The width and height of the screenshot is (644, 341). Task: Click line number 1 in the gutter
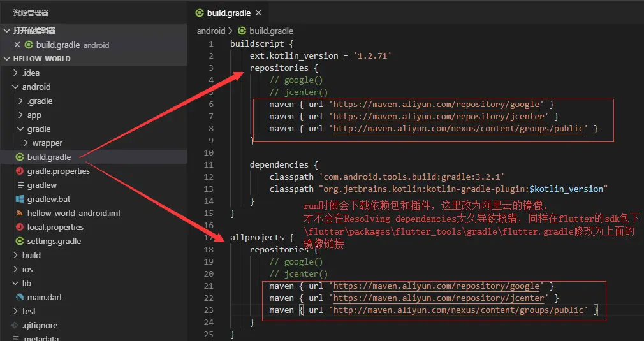tap(211, 43)
